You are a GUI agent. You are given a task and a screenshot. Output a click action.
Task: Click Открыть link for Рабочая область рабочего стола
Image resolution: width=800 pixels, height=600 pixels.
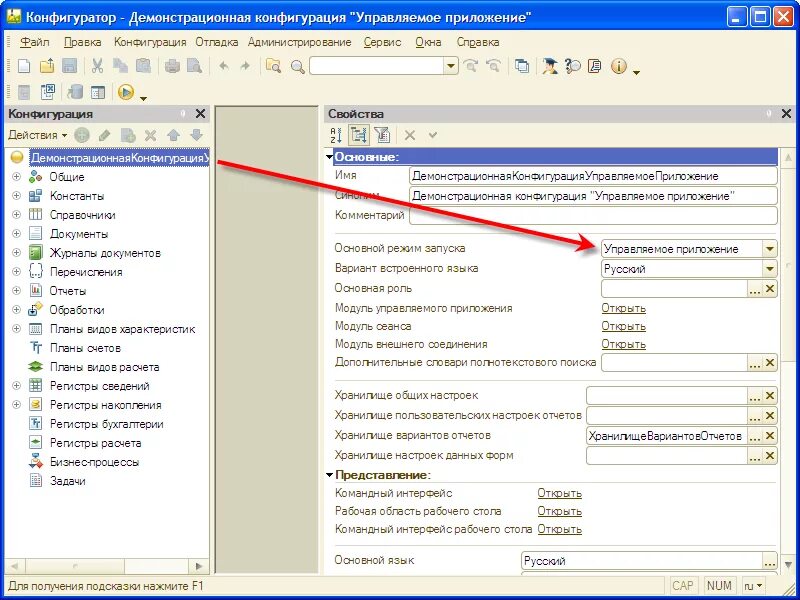coord(559,511)
